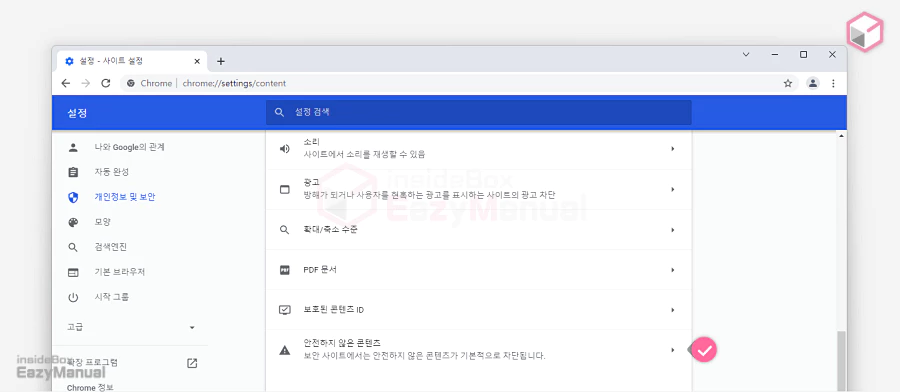Select the 설정 - 사이트 설정 tab

tap(132, 61)
